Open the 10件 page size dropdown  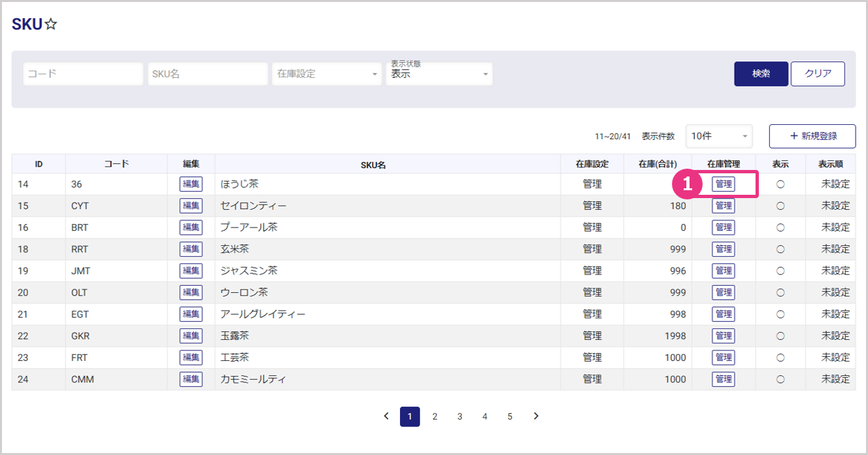718,136
